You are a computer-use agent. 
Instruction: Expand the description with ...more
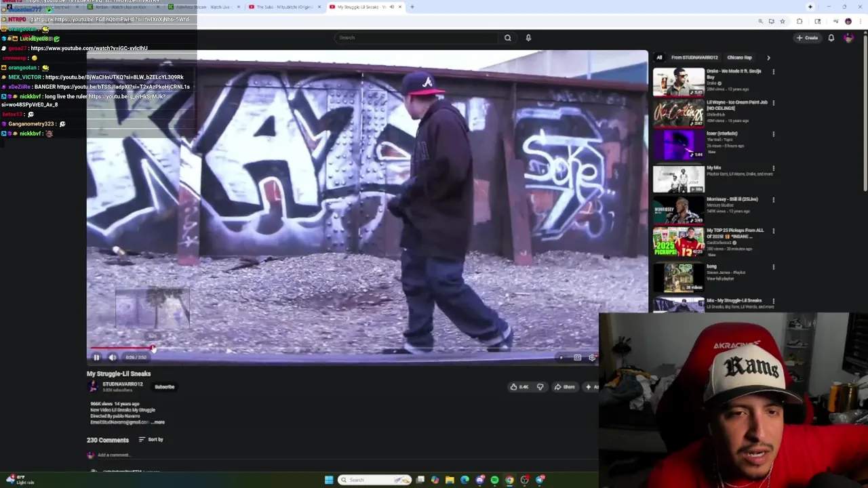pos(159,422)
